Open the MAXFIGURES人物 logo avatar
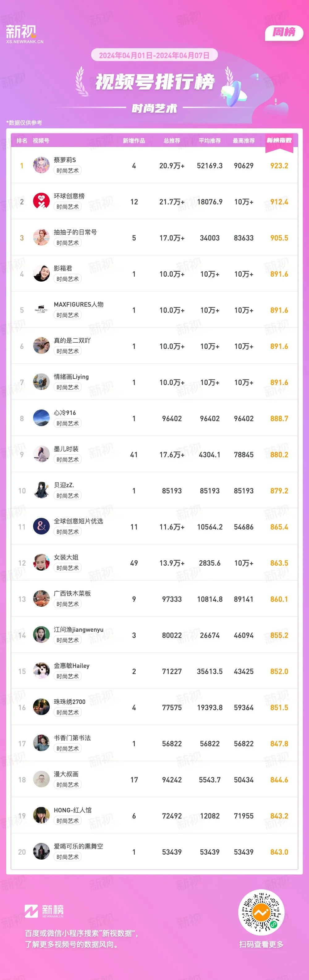Viewport: 309px width, 980px height. point(41,310)
